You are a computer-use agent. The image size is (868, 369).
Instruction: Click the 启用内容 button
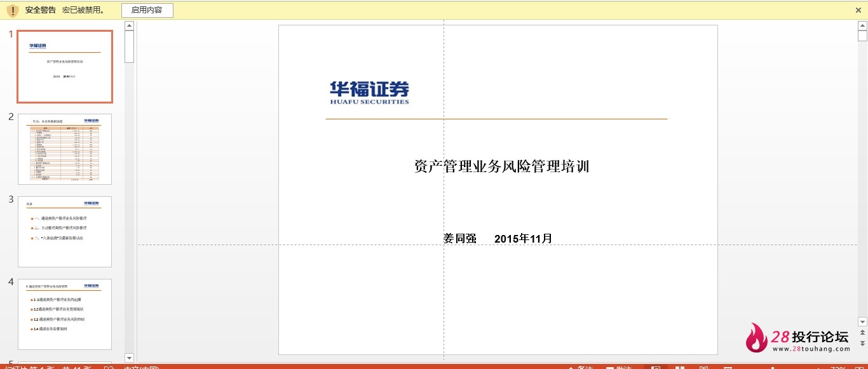click(x=147, y=10)
